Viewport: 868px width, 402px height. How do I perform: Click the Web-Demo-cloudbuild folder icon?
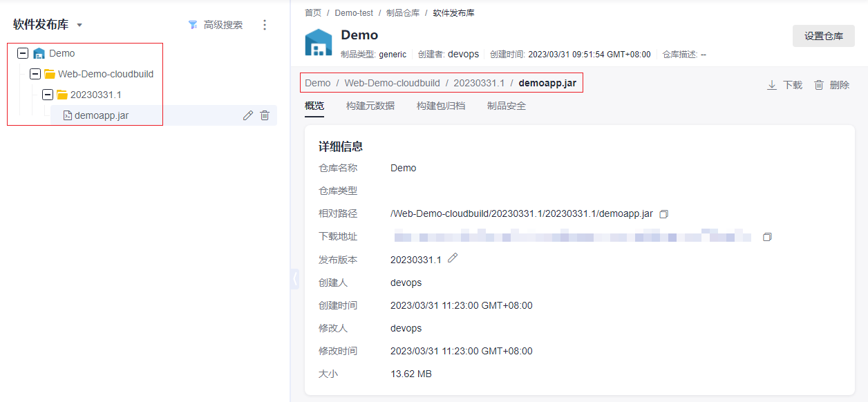50,74
